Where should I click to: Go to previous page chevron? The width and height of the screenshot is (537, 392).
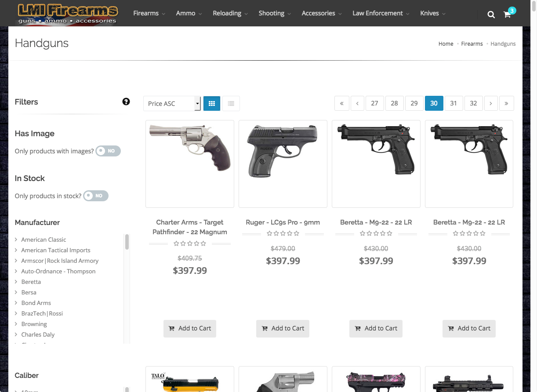click(357, 103)
